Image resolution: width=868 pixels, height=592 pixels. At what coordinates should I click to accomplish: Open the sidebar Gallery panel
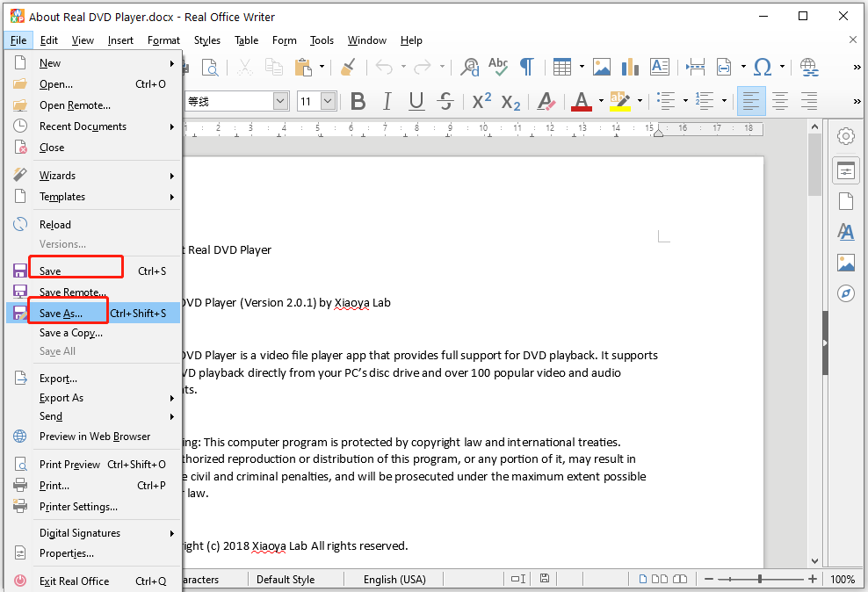(845, 263)
